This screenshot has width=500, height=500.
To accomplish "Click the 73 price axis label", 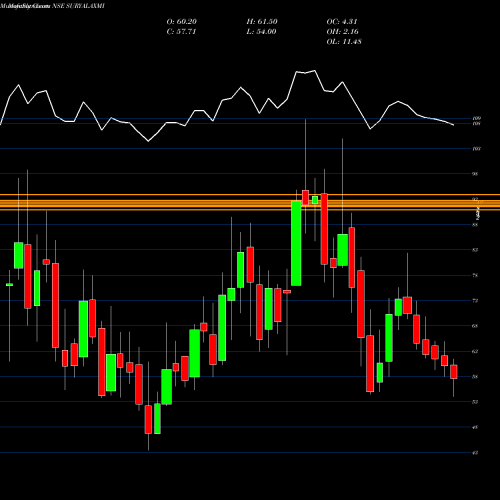I will pos(476,301).
